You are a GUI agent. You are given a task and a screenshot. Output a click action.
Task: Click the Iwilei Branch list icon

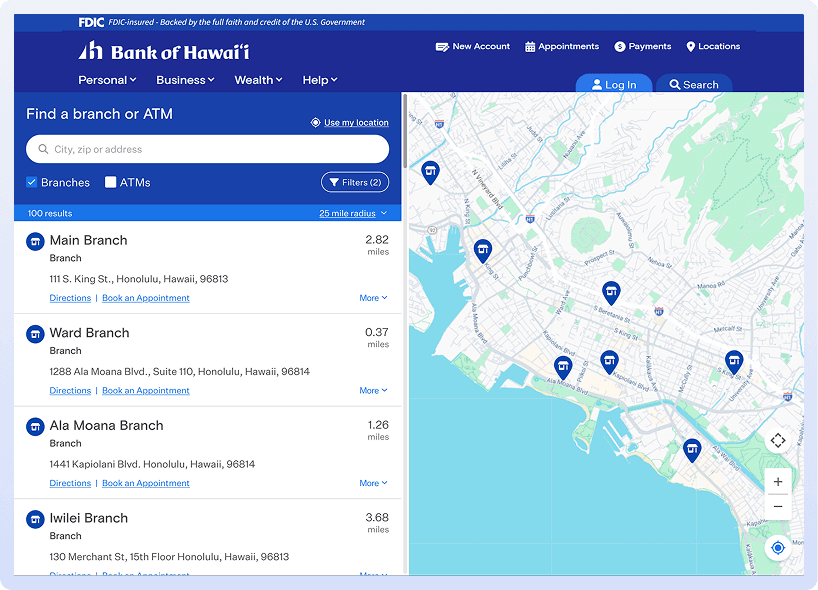35,520
